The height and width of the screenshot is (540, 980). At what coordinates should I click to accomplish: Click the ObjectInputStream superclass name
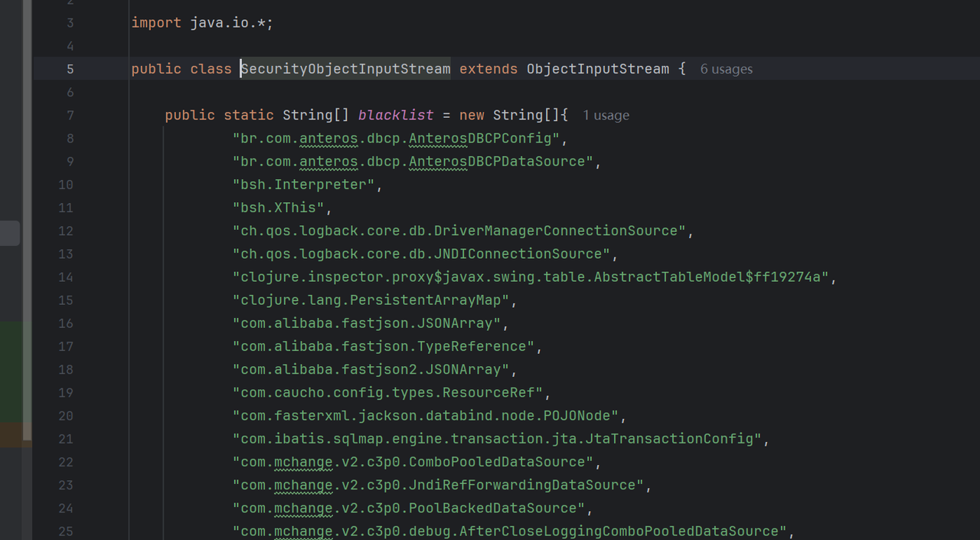coord(597,69)
